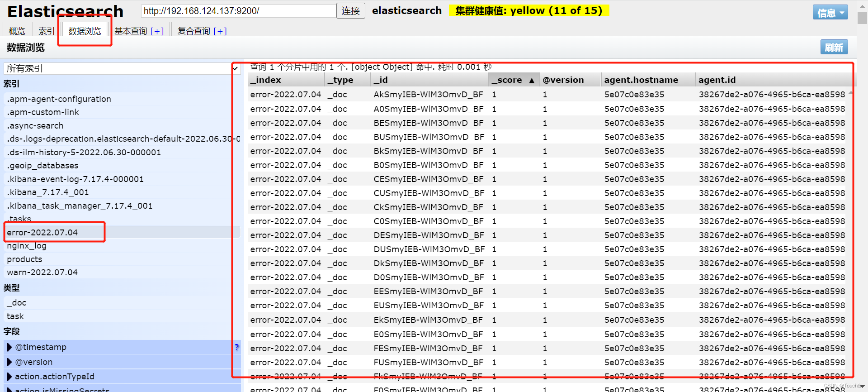Select index .apm-agent-configuration
Screen dimensions: 868x392
tap(122, 99)
